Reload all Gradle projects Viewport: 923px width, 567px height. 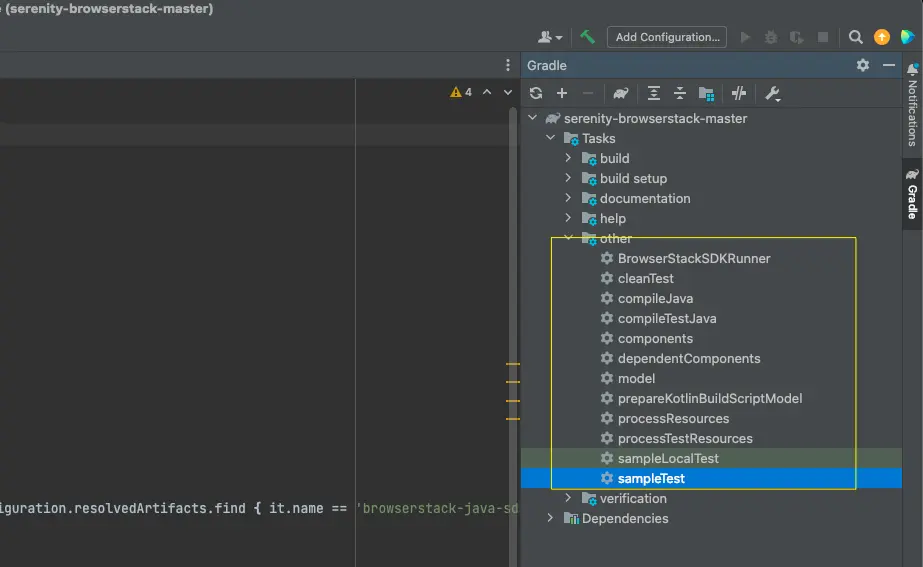pos(536,93)
